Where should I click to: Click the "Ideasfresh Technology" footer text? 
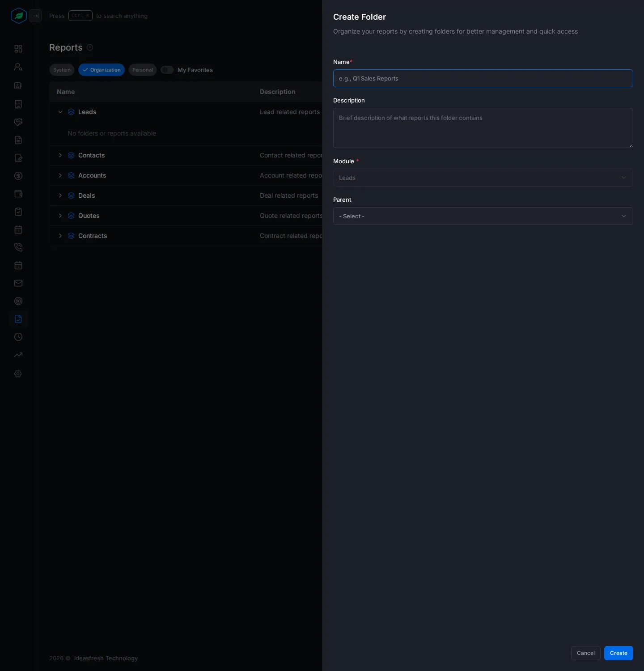106,658
